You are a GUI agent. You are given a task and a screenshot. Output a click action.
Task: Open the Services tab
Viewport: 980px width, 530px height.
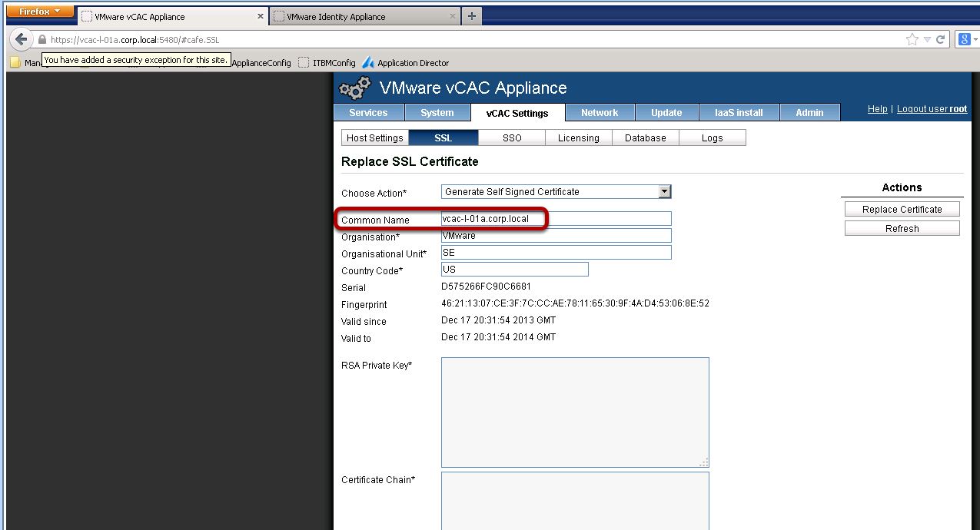368,113
